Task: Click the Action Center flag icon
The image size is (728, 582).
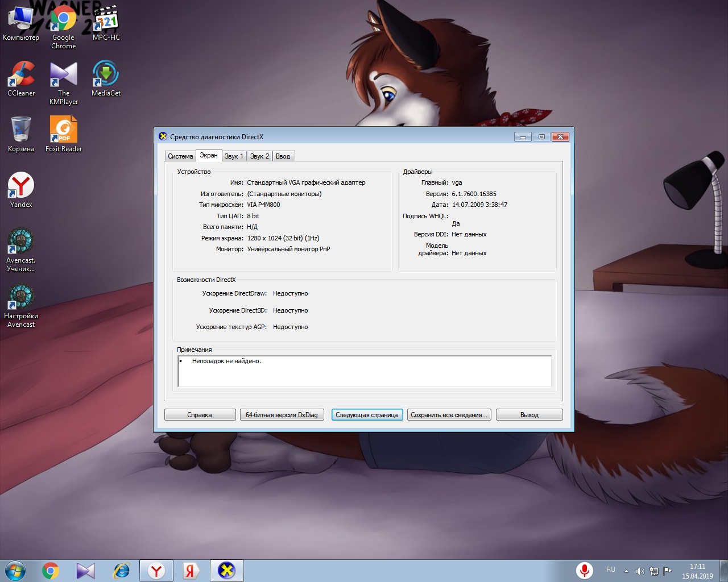Action: click(668, 571)
